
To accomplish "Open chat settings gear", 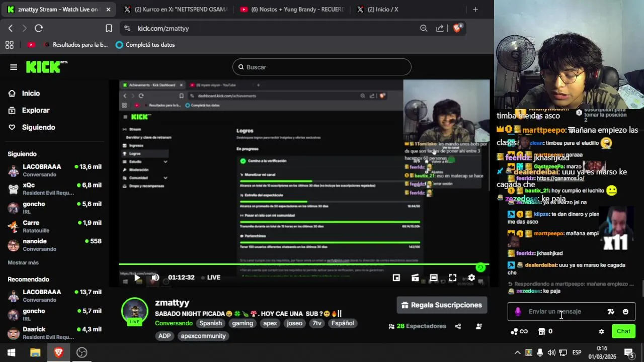I will coord(601,331).
